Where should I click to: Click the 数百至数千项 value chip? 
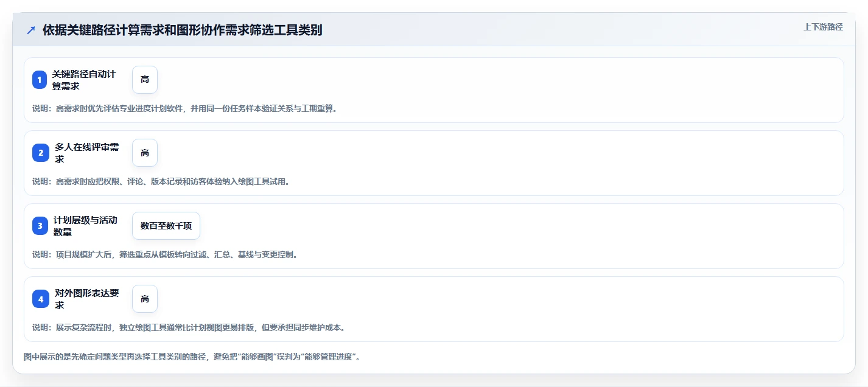coord(166,226)
